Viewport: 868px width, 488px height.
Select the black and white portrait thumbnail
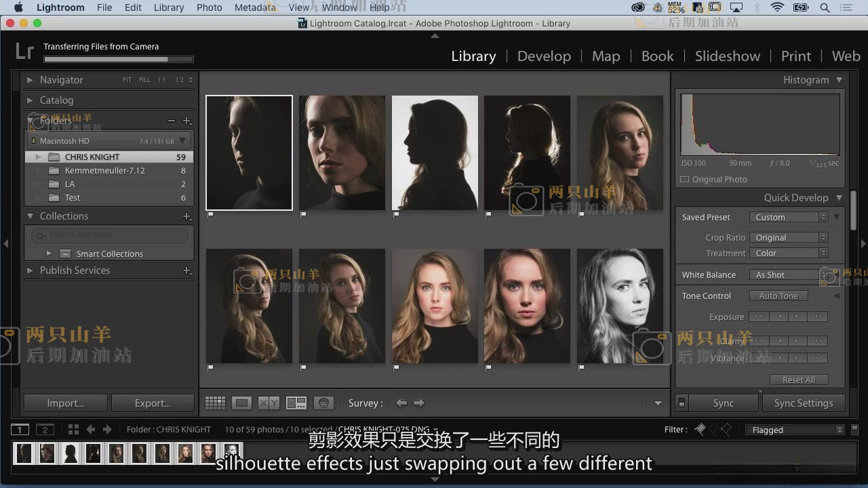click(x=620, y=306)
